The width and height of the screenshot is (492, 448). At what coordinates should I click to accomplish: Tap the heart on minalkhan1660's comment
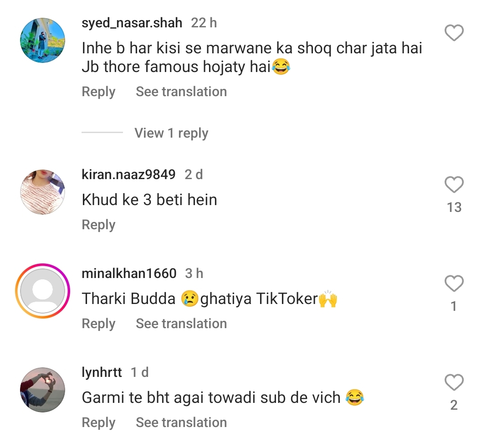[x=454, y=284]
